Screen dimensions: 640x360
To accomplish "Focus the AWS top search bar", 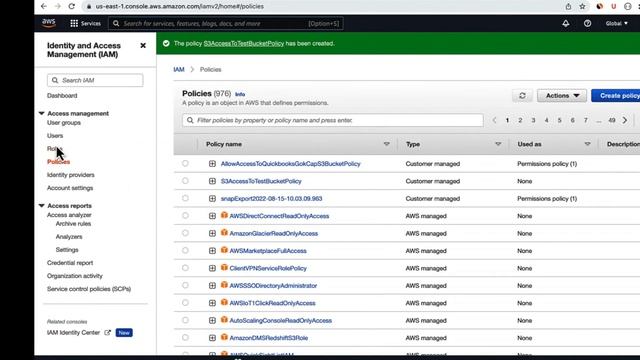I will point(226,23).
